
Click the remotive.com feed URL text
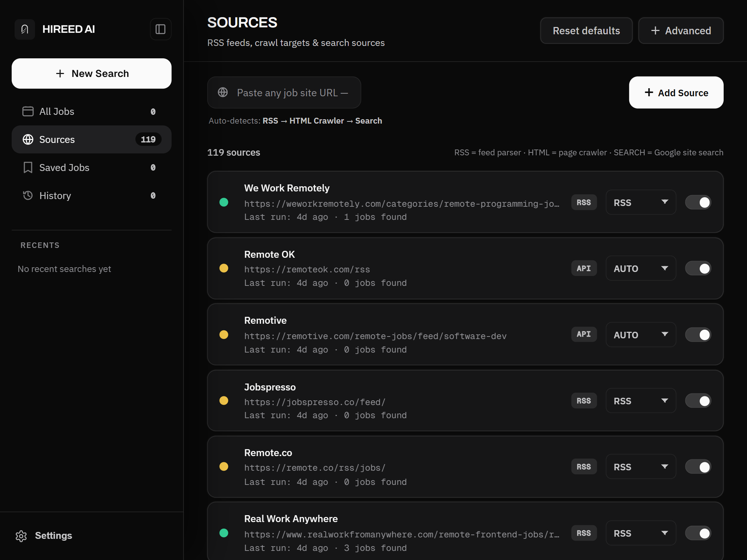coord(375,336)
